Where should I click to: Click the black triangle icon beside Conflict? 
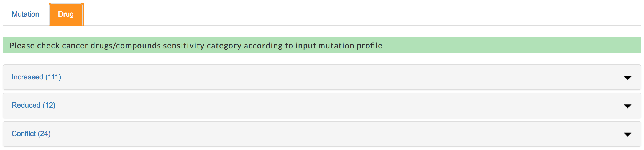(x=627, y=134)
